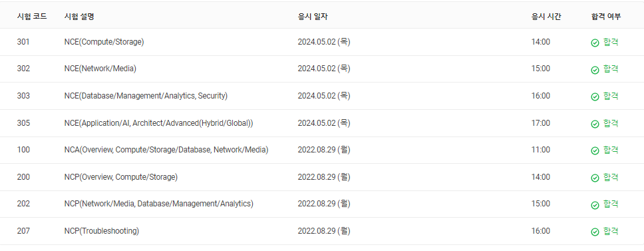The height and width of the screenshot is (251, 644).
Task: Click the date 2024.05.02 in row 302
Action: 324,69
